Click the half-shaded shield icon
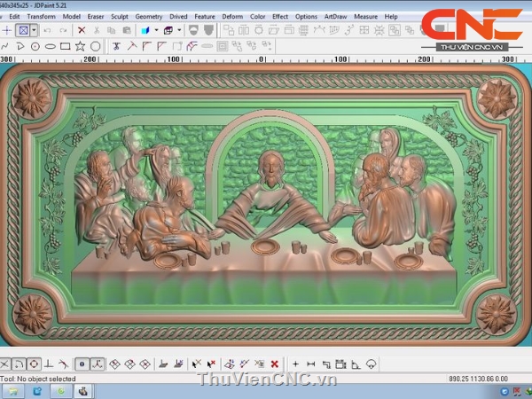Image resolution: width=532 pixels, height=399 pixels. click(193, 30)
